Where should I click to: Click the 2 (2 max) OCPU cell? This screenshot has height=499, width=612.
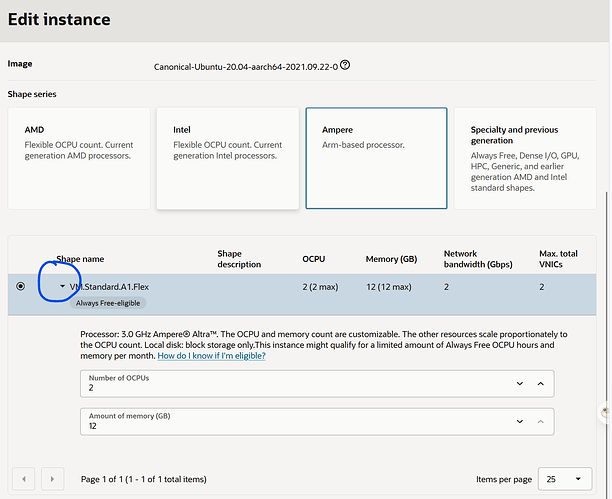320,287
